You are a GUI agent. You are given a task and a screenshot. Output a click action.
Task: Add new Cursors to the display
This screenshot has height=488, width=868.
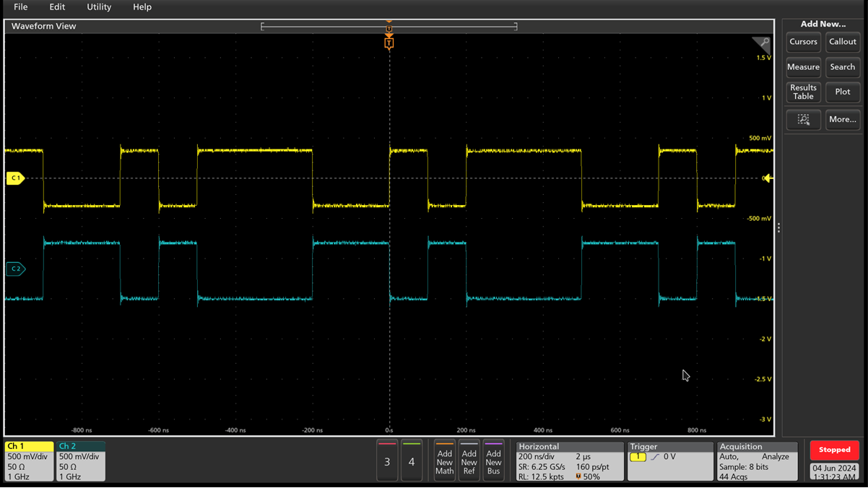803,42
